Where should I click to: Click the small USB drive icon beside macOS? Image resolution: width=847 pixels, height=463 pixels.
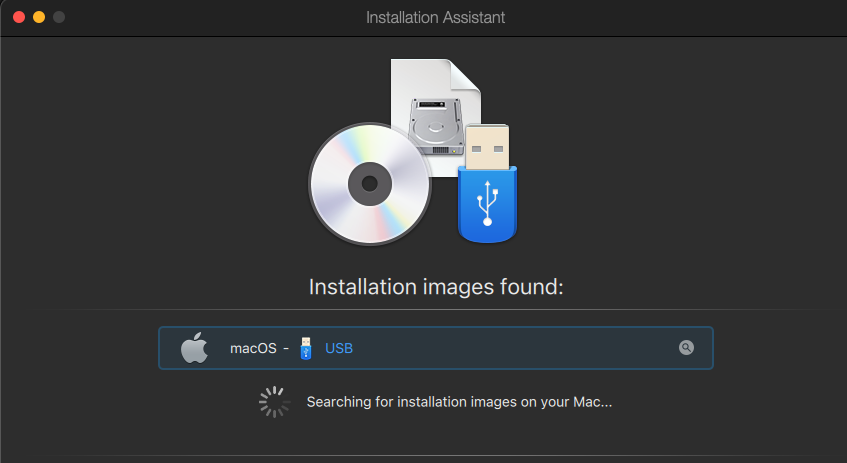[x=306, y=349]
